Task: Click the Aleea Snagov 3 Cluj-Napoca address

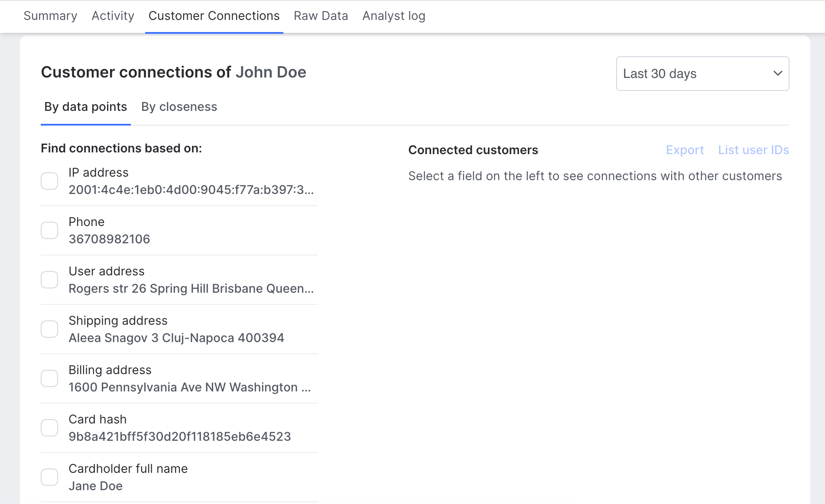Action: coord(176,338)
